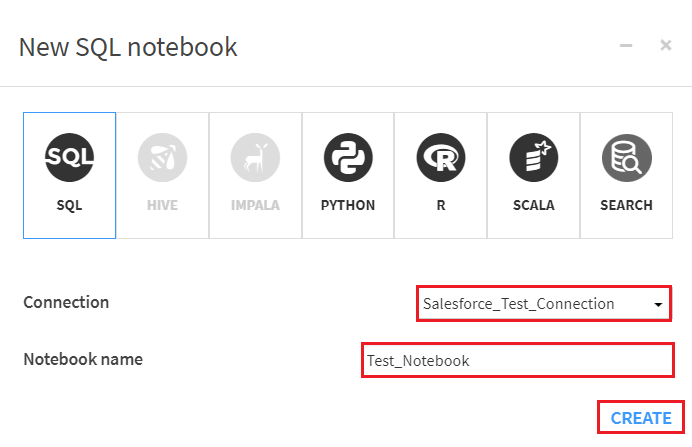The height and width of the screenshot is (447, 692).
Task: Choose the R notebook icon
Action: [441, 159]
